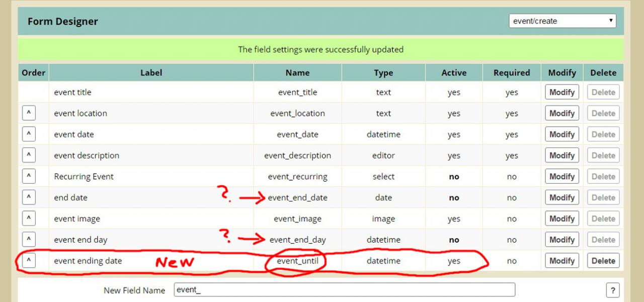Move event ending date field up
This screenshot has height=302, width=644.
coord(29,261)
